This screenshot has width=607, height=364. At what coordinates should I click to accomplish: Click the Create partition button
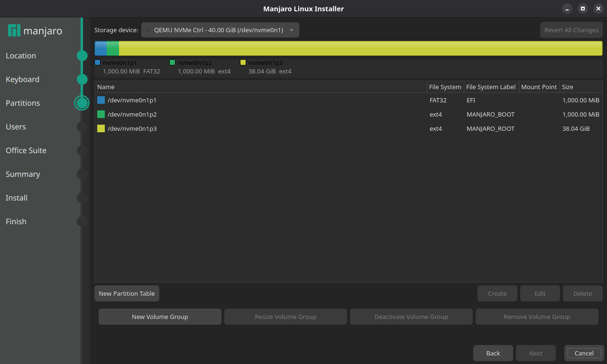tap(497, 294)
